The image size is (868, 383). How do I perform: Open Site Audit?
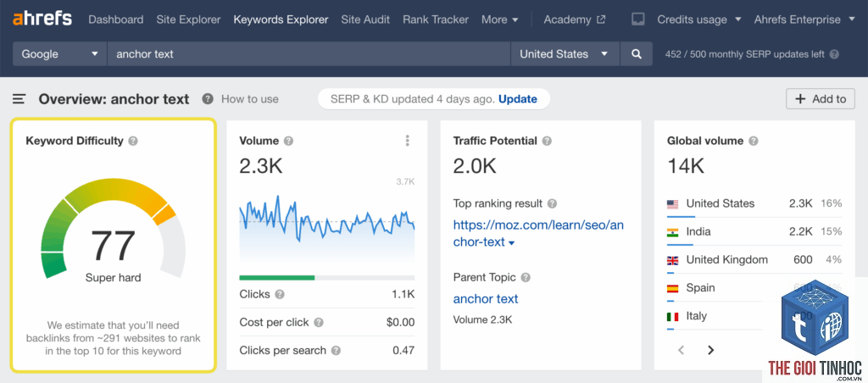pos(365,19)
